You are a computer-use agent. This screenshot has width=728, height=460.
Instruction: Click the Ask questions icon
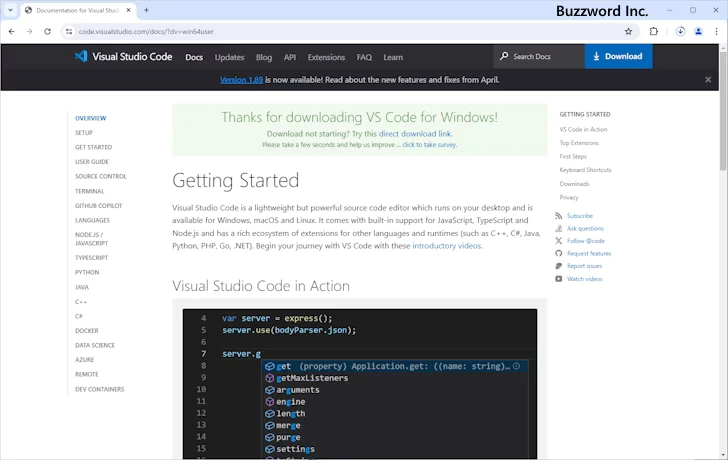coord(559,228)
